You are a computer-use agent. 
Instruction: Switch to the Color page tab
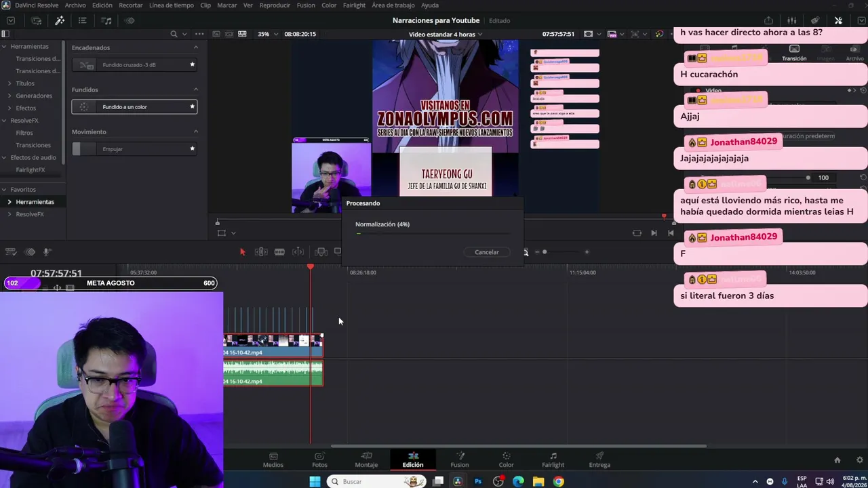(507, 460)
